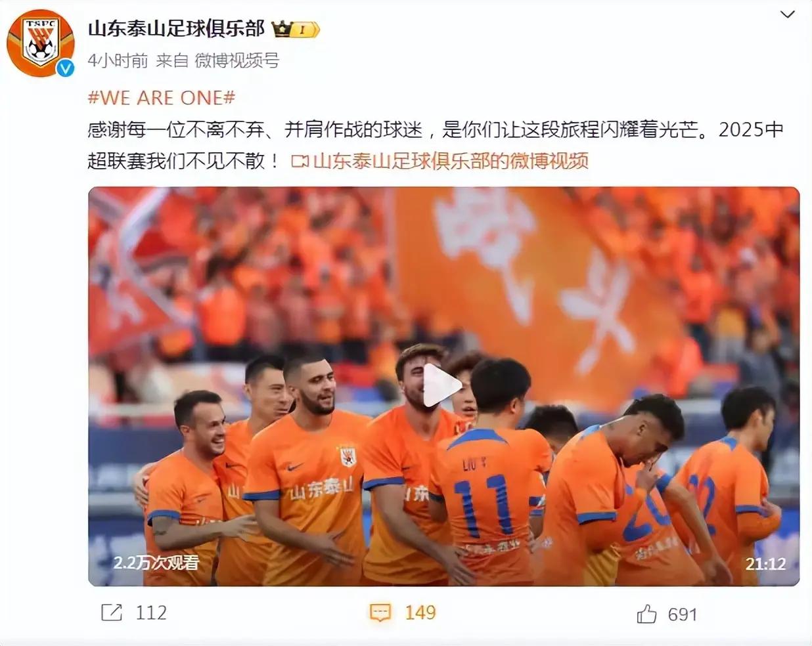Click the 21:12 video duration label
The width and height of the screenshot is (812, 646).
tap(765, 564)
